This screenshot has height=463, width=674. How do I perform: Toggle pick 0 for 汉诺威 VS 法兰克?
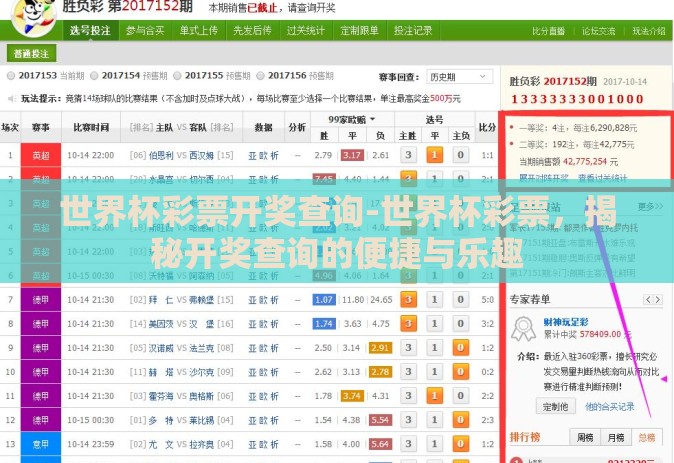click(460, 347)
